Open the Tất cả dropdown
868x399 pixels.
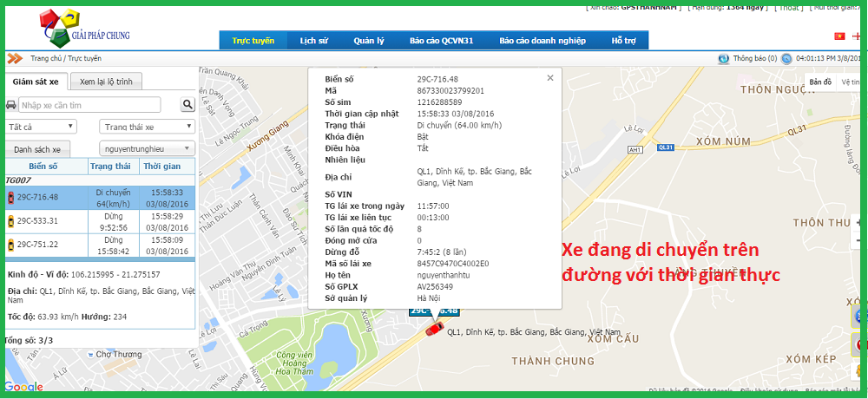tap(41, 127)
